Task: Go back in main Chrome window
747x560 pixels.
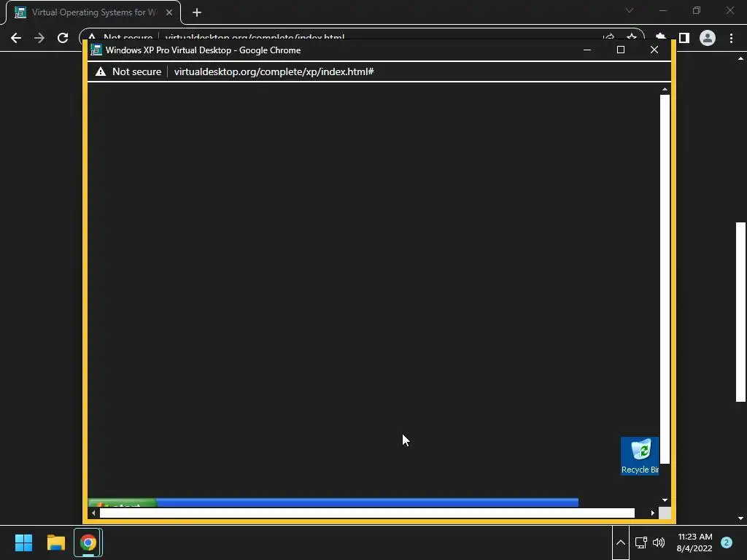Action: (x=16, y=38)
